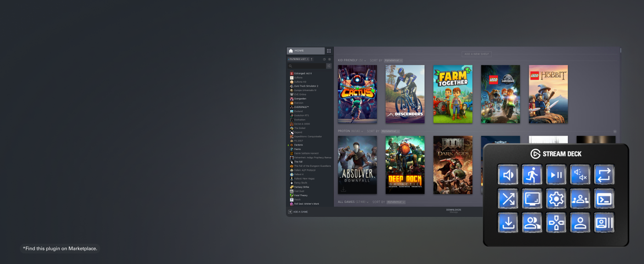Image resolution: width=644 pixels, height=264 pixels.
Task: Click the Elgato Stream Deck logo
Action: click(556, 154)
